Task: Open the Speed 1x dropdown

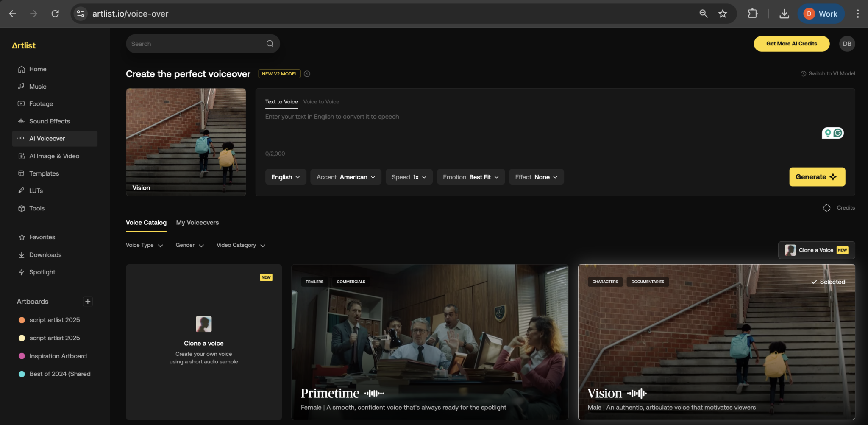Action: 409,177
